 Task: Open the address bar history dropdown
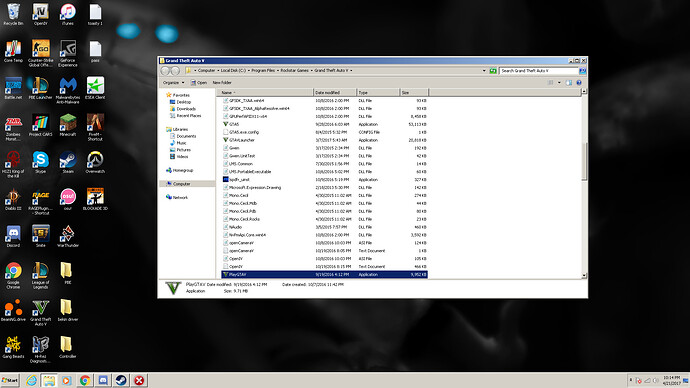[x=484, y=70]
